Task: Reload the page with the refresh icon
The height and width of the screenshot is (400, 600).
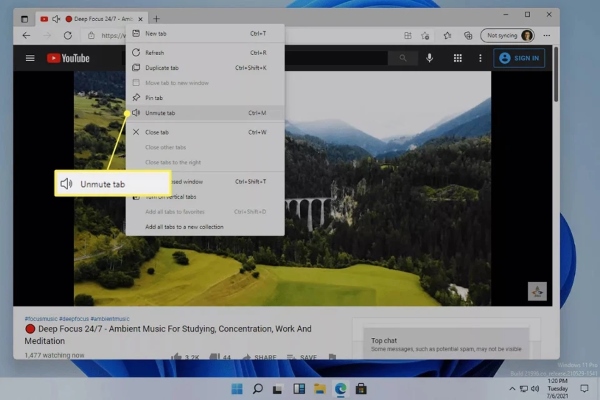Action: pos(68,35)
